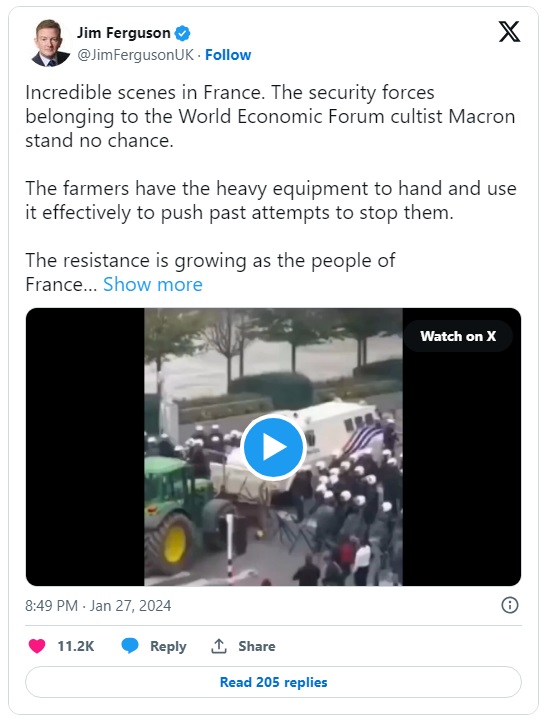The width and height of the screenshot is (546, 724).
Task: Click the Watch on X button
Action: 458,336
